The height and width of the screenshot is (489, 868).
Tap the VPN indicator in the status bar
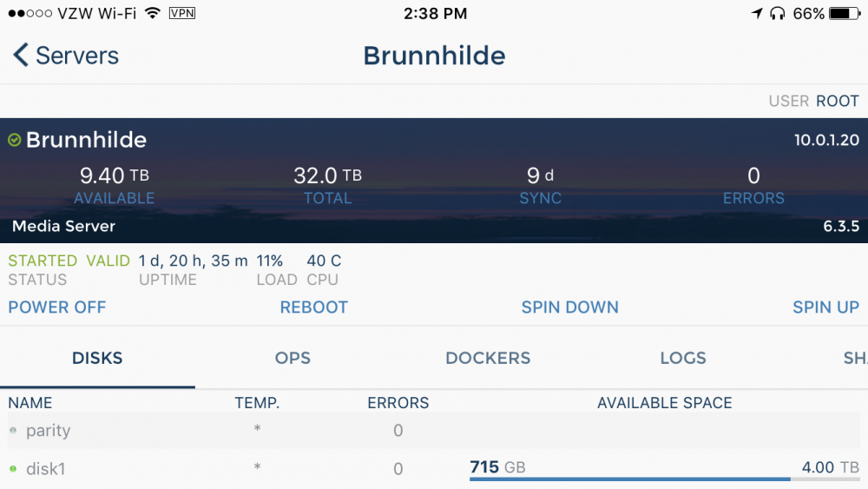(x=182, y=13)
